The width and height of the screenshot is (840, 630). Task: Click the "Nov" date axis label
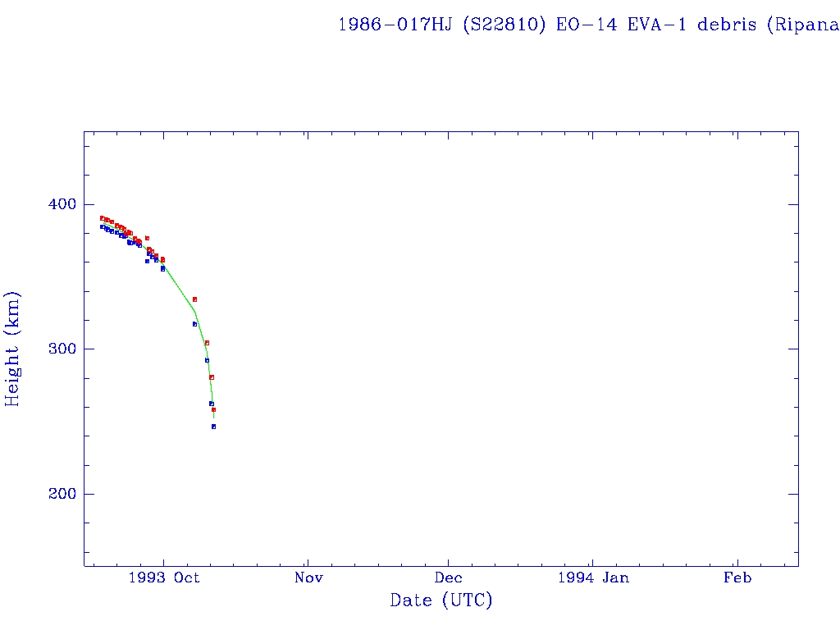pyautogui.click(x=308, y=577)
